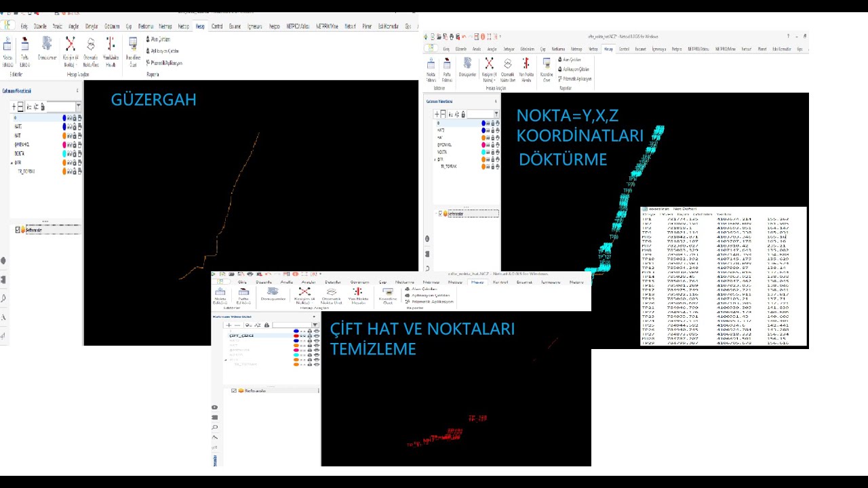Click Otomatik Nokta Üret in NOKTA=Y,X,Z window

tap(508, 70)
